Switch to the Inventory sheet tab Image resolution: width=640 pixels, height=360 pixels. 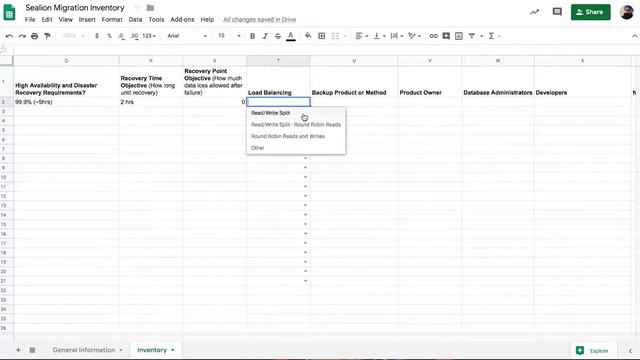[156, 350]
